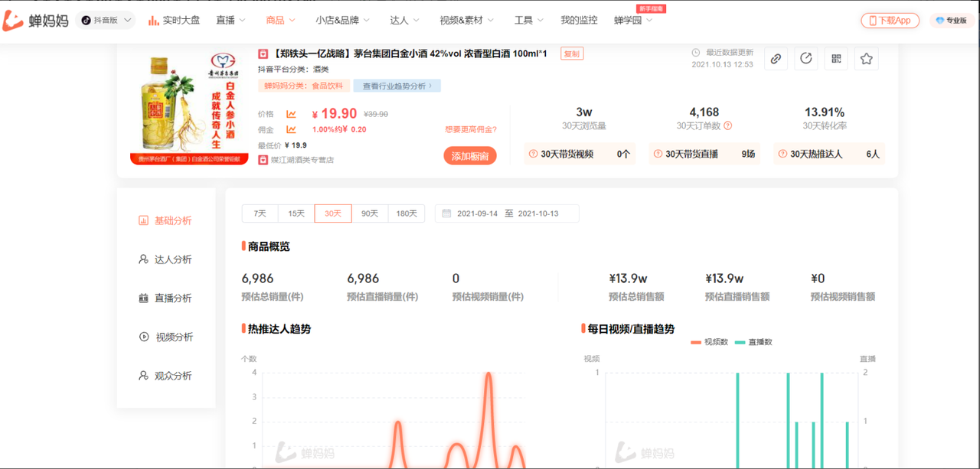980x469 pixels.
Task: Open 我的监控 page
Action: [x=579, y=21]
